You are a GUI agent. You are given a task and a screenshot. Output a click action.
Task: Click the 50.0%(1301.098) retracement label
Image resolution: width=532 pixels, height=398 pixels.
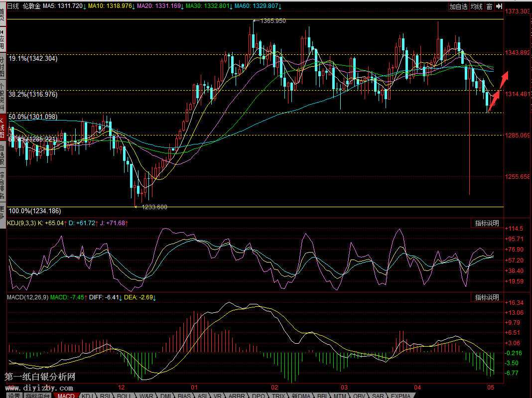[x=33, y=117]
